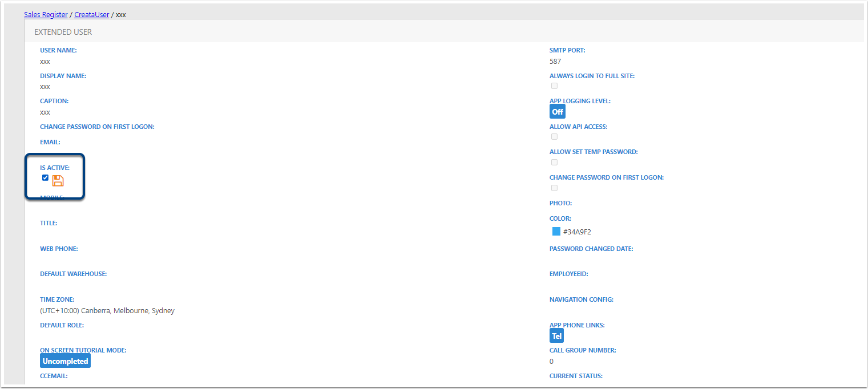
Task: Click the SMTP PORT field label
Action: [567, 50]
